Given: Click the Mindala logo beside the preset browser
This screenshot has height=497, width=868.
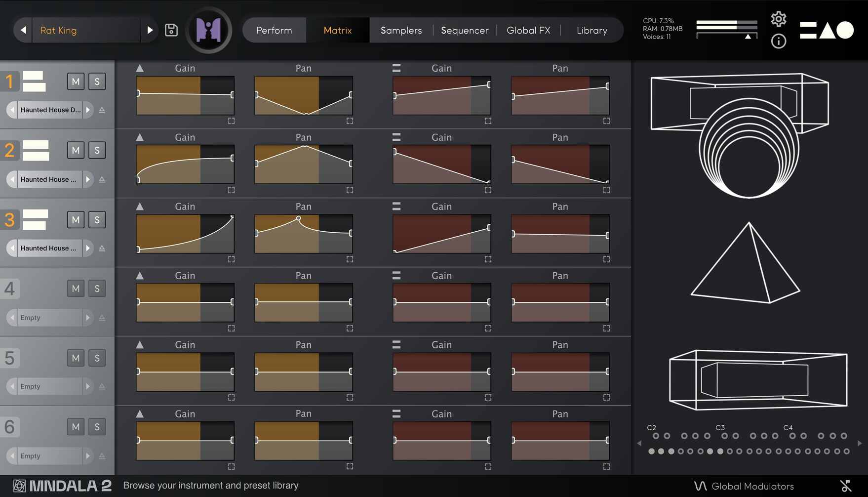Looking at the screenshot, I should coord(208,30).
